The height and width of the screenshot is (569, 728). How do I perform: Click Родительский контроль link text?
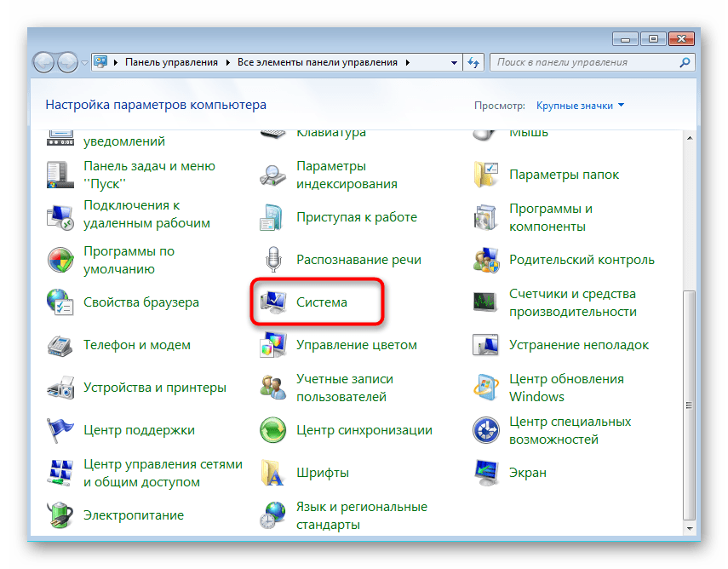582,260
